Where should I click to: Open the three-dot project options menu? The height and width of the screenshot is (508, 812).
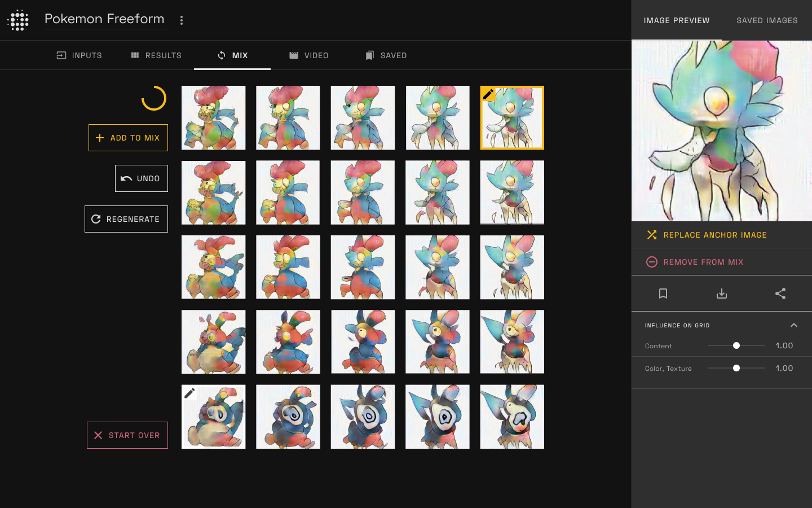click(x=182, y=20)
